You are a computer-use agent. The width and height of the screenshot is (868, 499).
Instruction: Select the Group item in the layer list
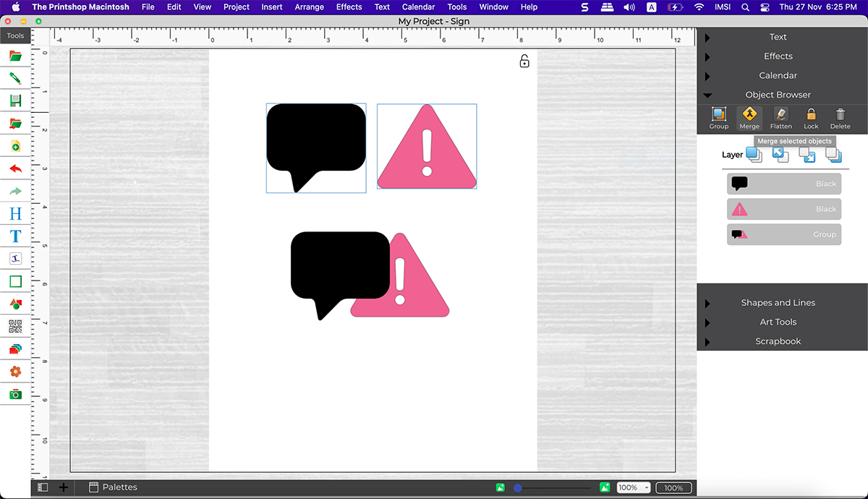(x=784, y=234)
